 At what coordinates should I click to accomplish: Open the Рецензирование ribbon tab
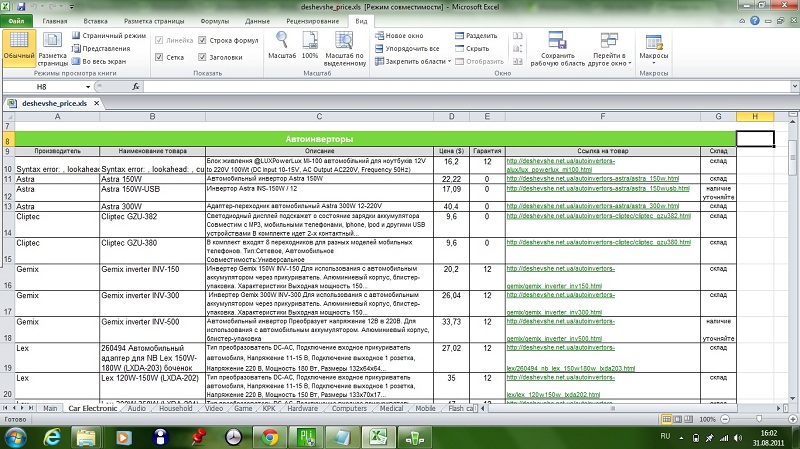(312, 21)
